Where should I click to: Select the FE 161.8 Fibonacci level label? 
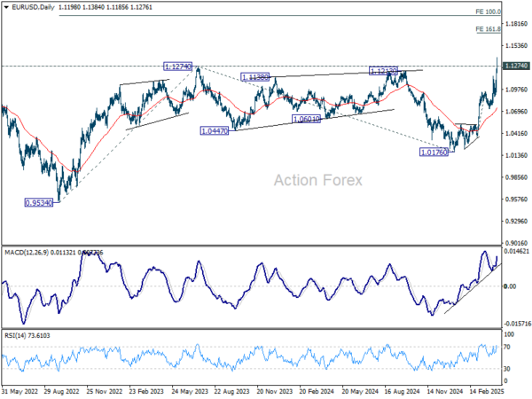[x=487, y=29]
